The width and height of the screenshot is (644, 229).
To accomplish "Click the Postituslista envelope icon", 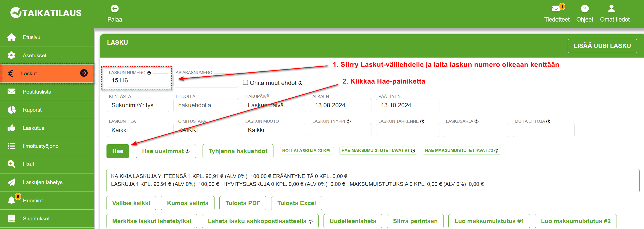I will coord(11,92).
